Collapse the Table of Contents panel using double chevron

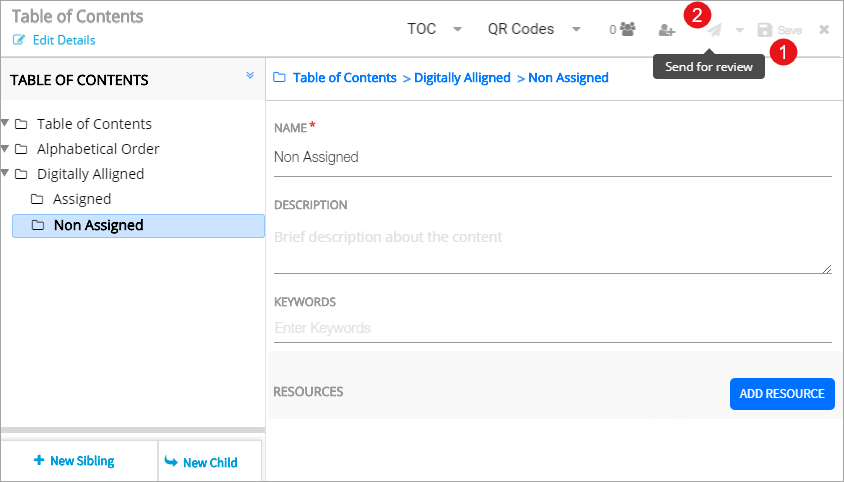tap(250, 76)
